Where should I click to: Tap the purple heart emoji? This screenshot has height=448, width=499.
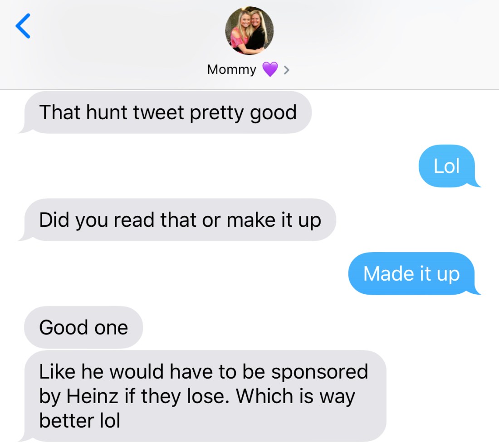[x=269, y=70]
